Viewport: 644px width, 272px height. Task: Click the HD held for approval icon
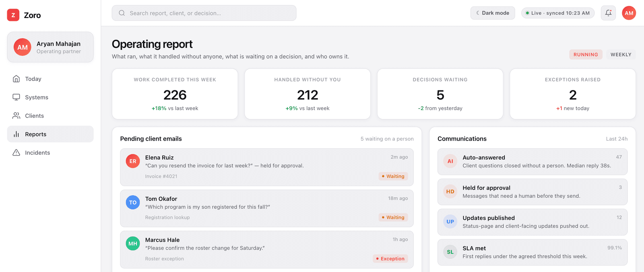[450, 192]
